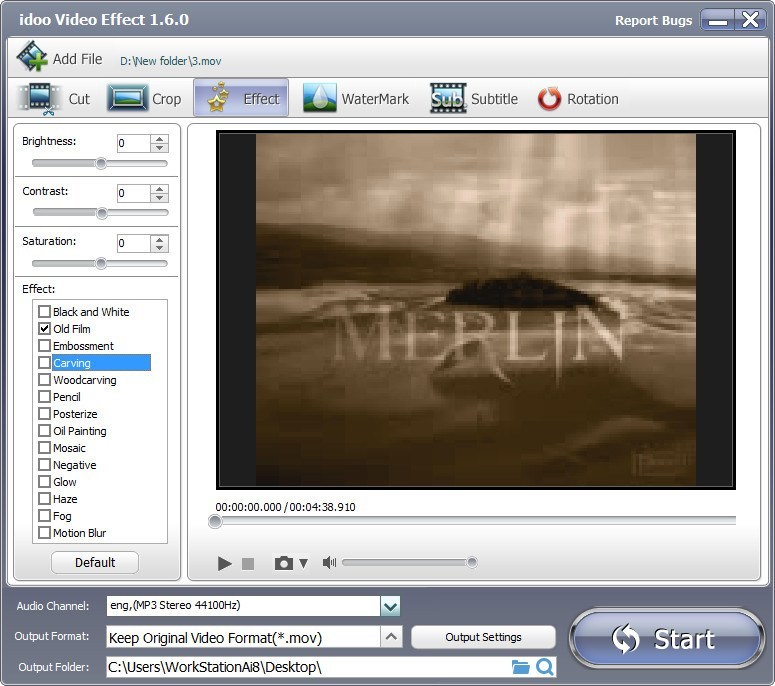Click the Brightness value field

(133, 143)
